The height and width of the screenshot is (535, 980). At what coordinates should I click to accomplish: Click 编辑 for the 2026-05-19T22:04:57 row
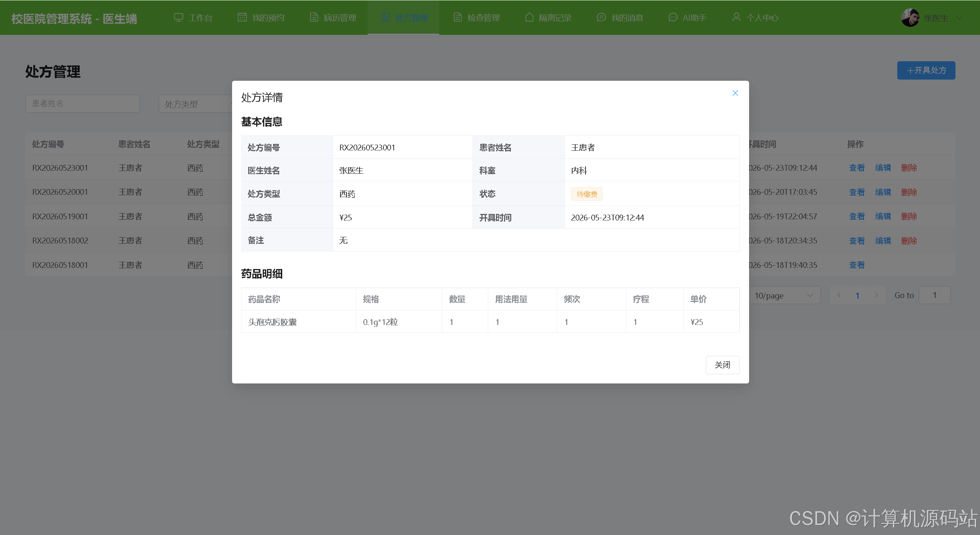(883, 216)
